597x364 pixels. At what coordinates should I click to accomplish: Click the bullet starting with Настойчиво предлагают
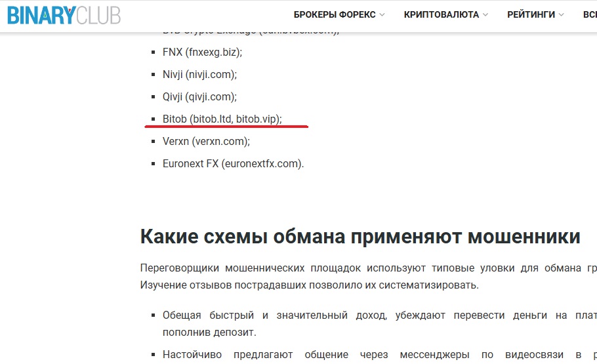click(x=380, y=354)
